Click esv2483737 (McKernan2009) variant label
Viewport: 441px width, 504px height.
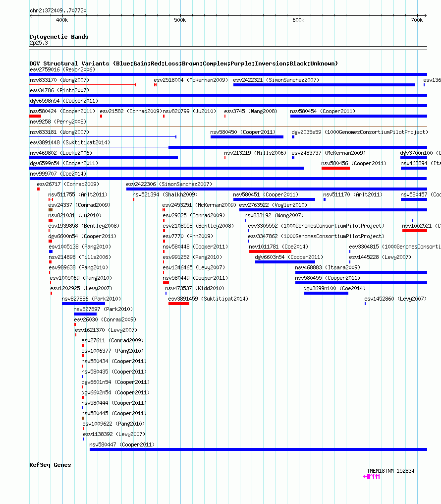point(329,153)
